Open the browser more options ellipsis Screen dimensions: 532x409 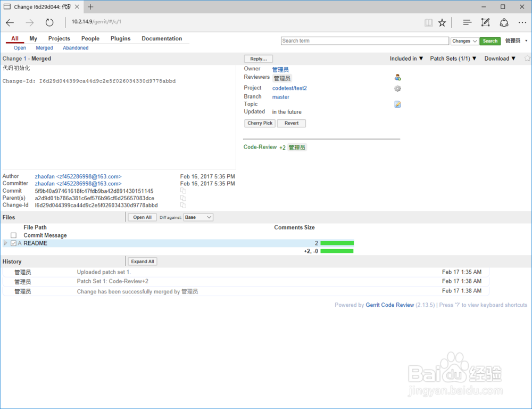pyautogui.click(x=522, y=22)
